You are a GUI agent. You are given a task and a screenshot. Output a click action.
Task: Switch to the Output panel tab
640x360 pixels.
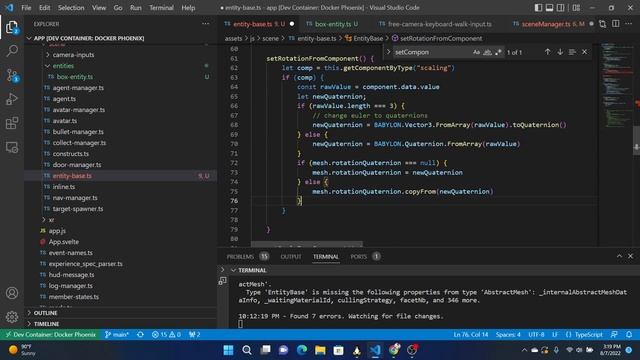tap(291, 257)
